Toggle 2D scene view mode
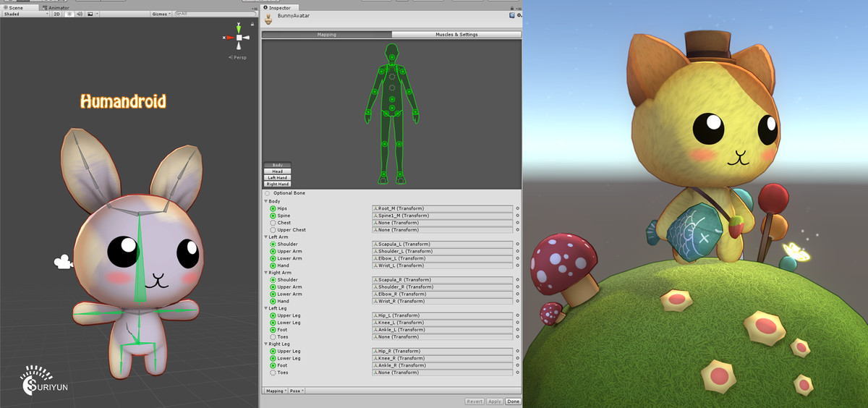 click(x=56, y=14)
